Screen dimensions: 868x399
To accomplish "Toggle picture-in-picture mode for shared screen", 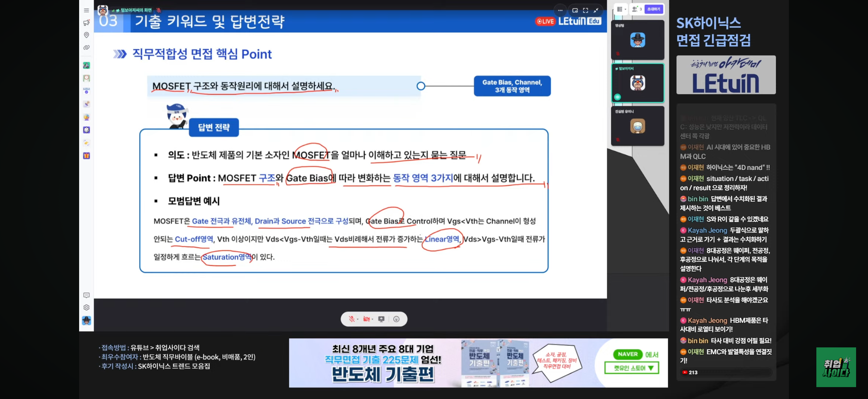I will [575, 11].
